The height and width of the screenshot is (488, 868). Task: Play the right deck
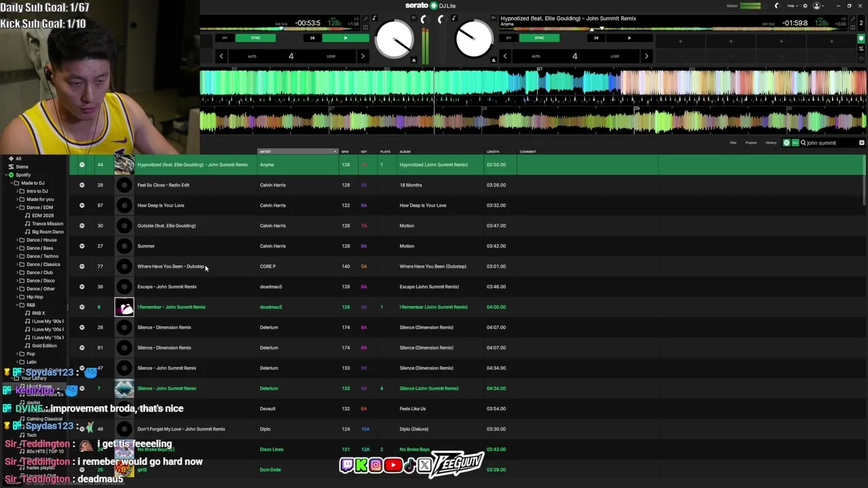point(629,38)
